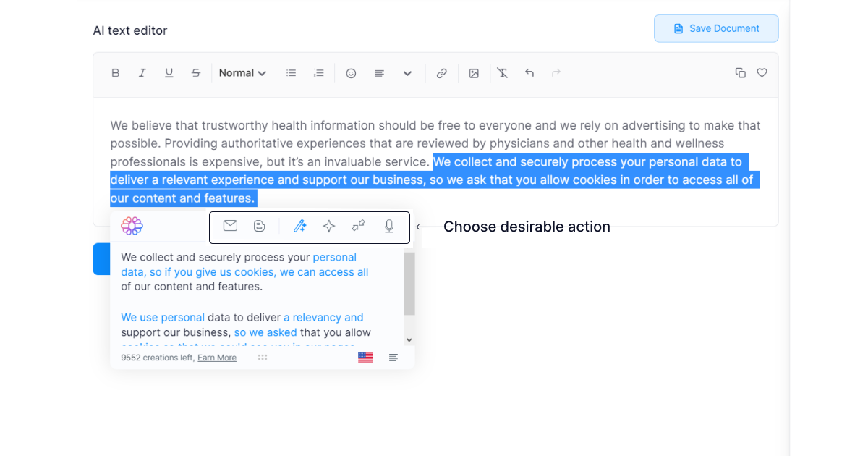Viewport: 868px width, 456px height.
Task: Copy the document content
Action: pos(740,73)
